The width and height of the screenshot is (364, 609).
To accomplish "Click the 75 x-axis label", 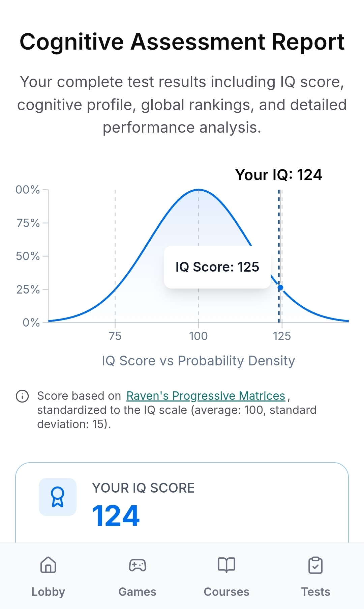I will [115, 336].
